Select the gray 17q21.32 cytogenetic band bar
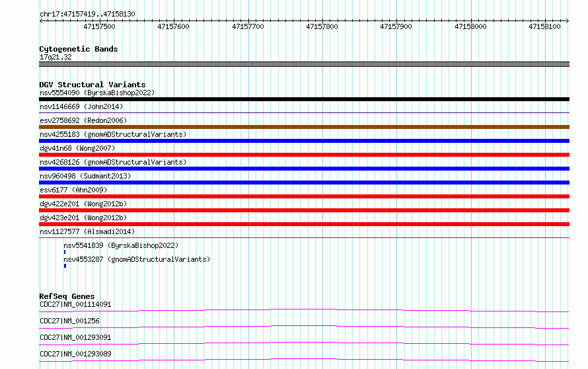 [304, 64]
